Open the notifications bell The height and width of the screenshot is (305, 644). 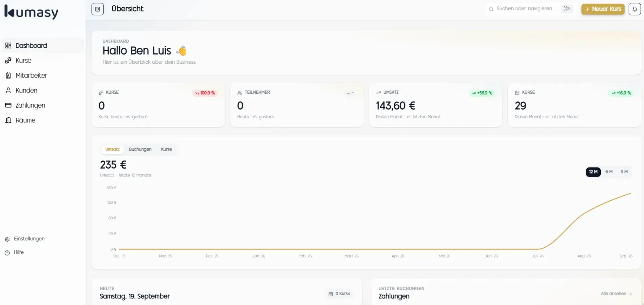click(x=635, y=9)
